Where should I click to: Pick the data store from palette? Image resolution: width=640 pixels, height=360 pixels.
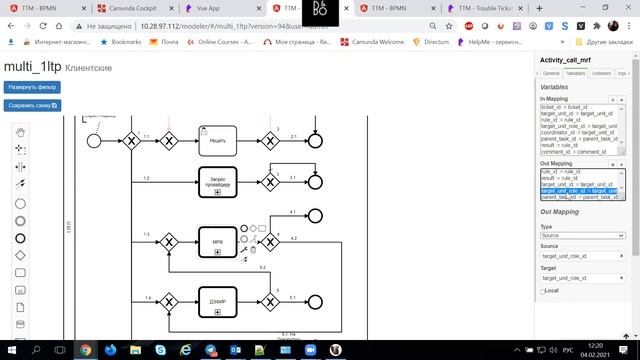pos(20,324)
